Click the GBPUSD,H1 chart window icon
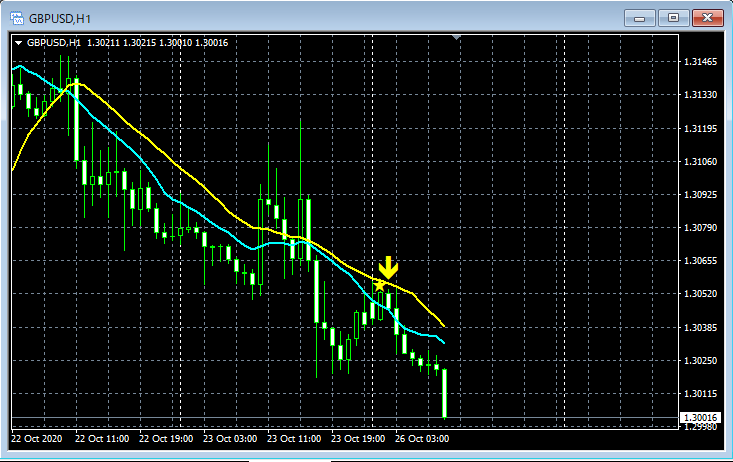The height and width of the screenshot is (462, 733). click(x=17, y=18)
